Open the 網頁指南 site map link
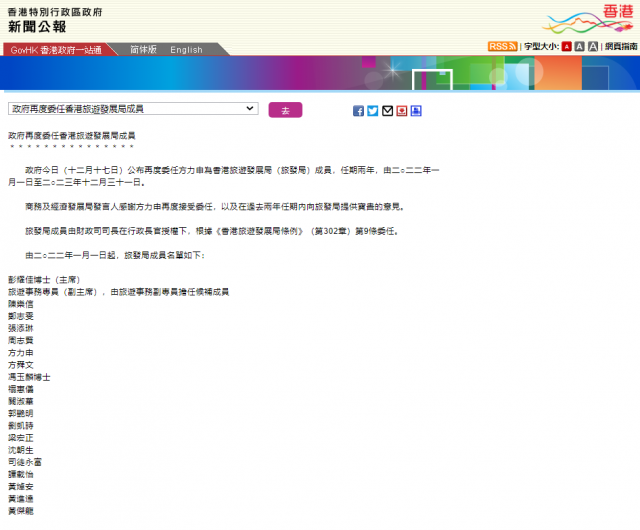 620,47
